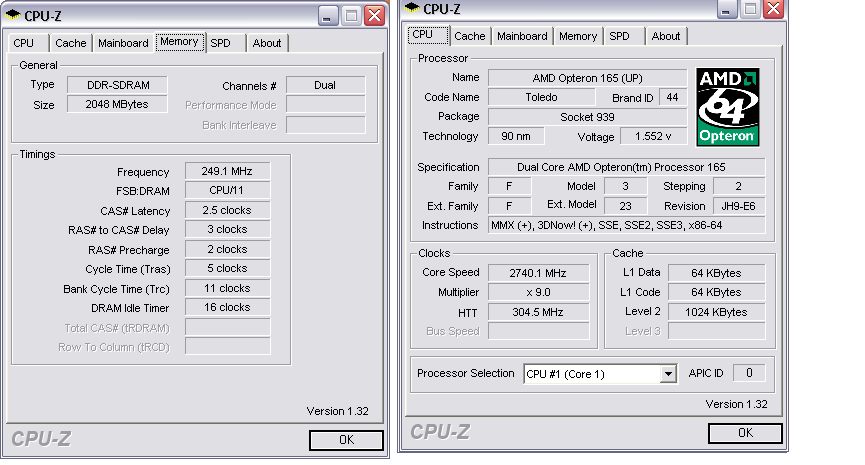Click the empty Performance Mode field
The height and width of the screenshot is (465, 865).
[x=325, y=105]
